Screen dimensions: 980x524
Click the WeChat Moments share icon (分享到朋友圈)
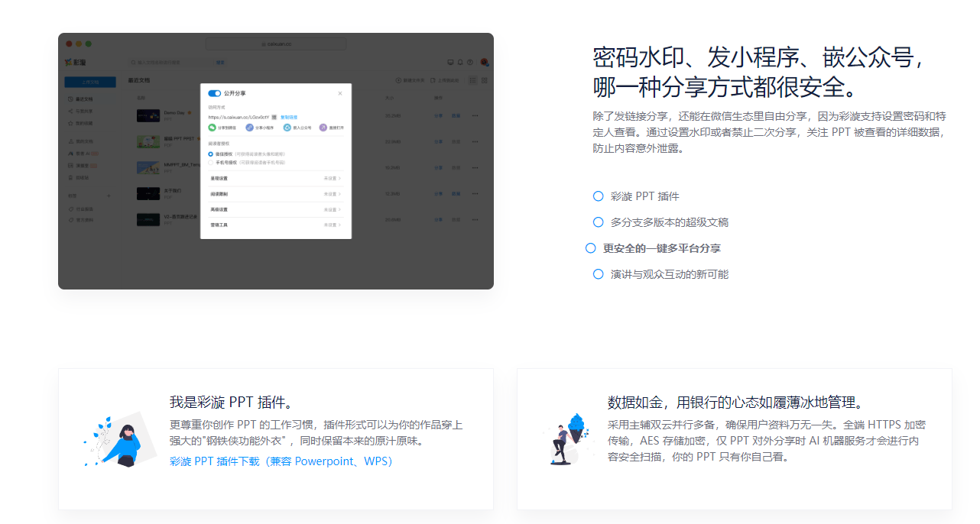[x=212, y=128]
